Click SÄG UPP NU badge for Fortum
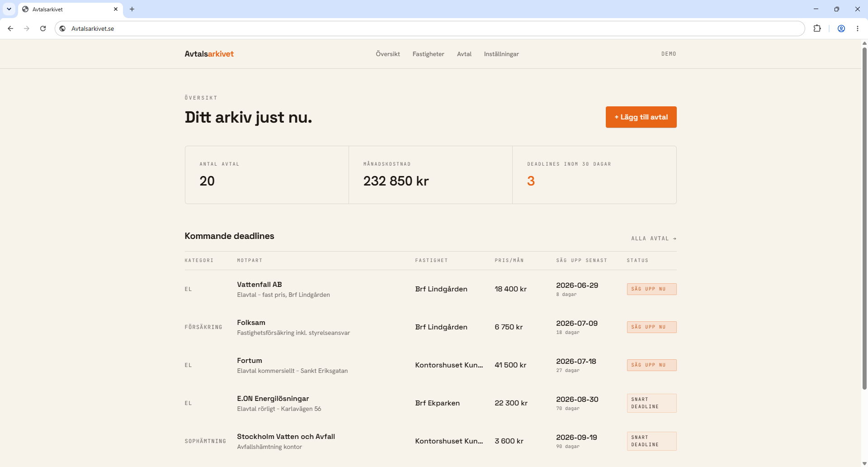 (651, 365)
